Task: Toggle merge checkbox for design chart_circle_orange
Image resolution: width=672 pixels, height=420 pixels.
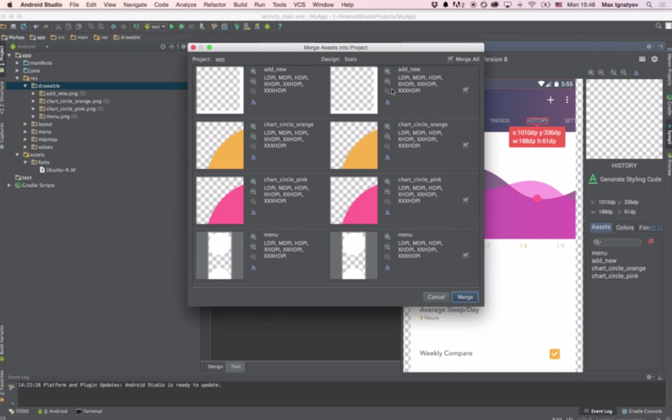Action: click(x=466, y=145)
